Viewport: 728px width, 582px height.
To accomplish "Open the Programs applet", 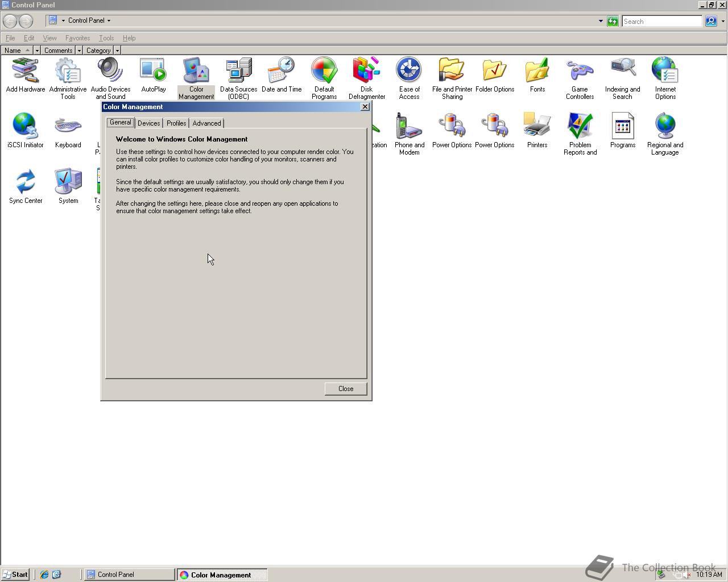I will click(623, 131).
